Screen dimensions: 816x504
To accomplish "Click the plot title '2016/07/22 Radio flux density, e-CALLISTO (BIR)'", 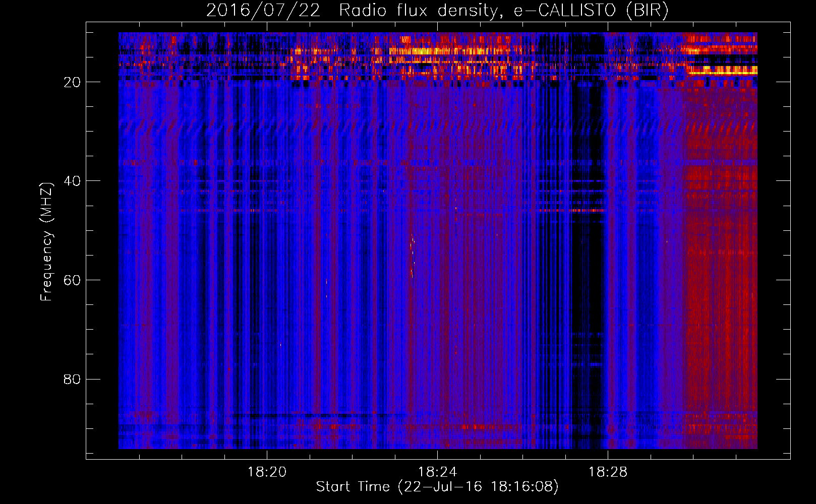I will pos(437,11).
